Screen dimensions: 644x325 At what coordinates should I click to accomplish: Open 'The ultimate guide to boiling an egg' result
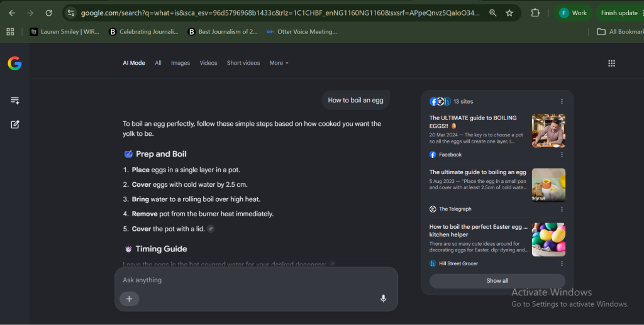478,172
